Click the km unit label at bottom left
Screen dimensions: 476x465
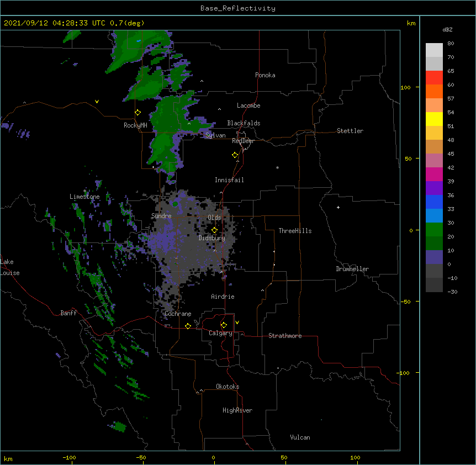(x=8, y=458)
